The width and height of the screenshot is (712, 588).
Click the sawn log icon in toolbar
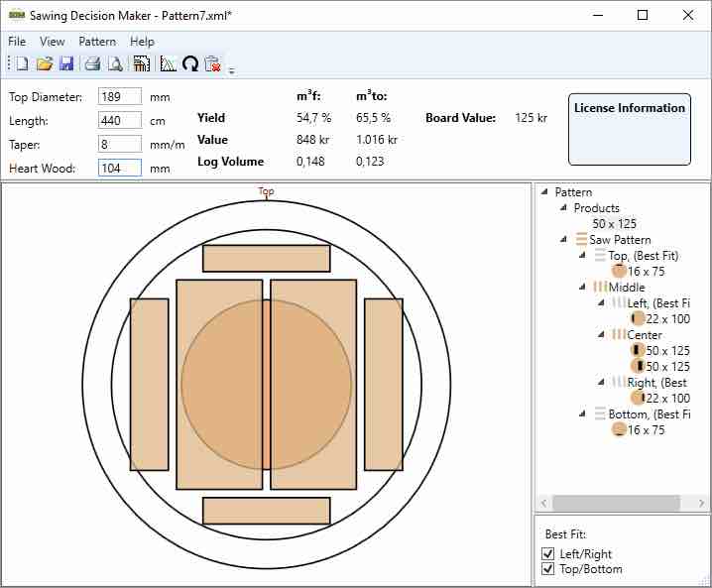click(x=142, y=64)
